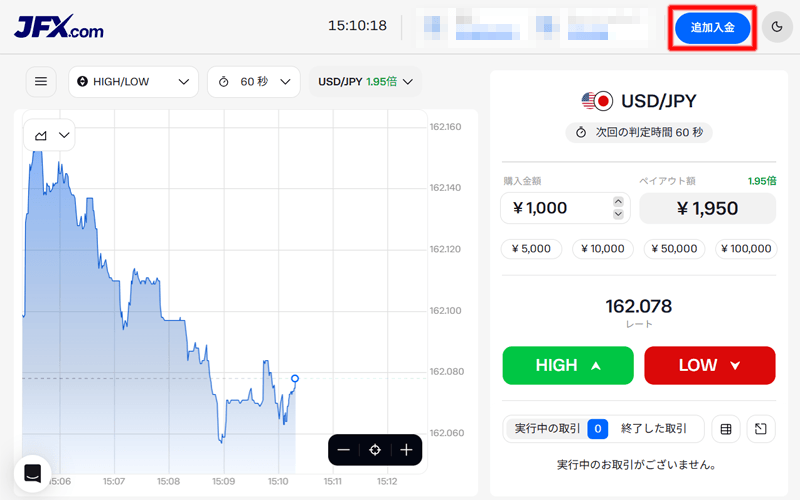The width and height of the screenshot is (800, 500).
Task: Click the 15:09 time axis label
Action: (x=223, y=481)
